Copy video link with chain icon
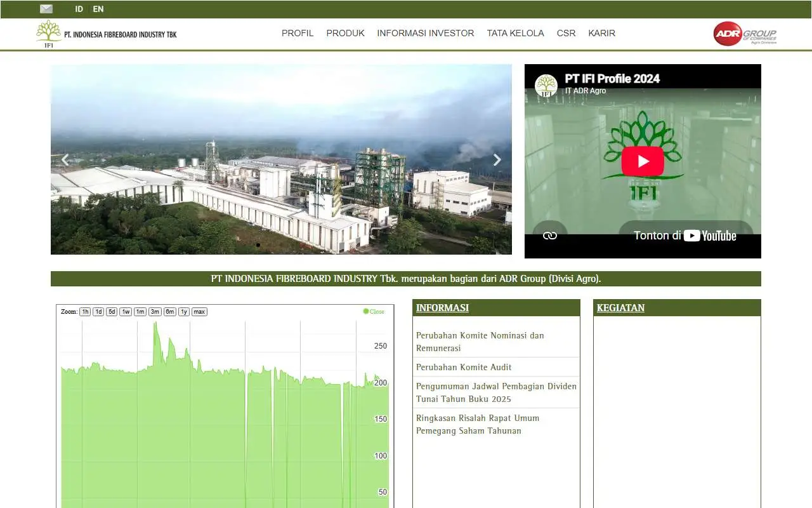The image size is (812, 508). 550,236
